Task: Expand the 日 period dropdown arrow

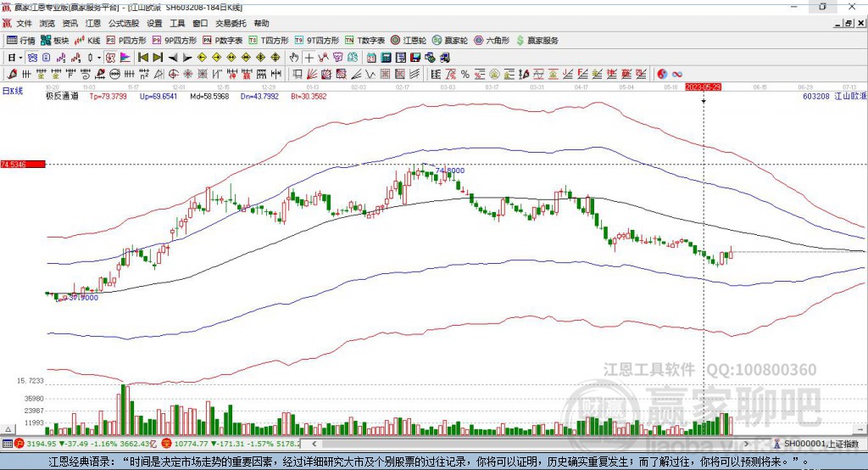Action: [20, 58]
